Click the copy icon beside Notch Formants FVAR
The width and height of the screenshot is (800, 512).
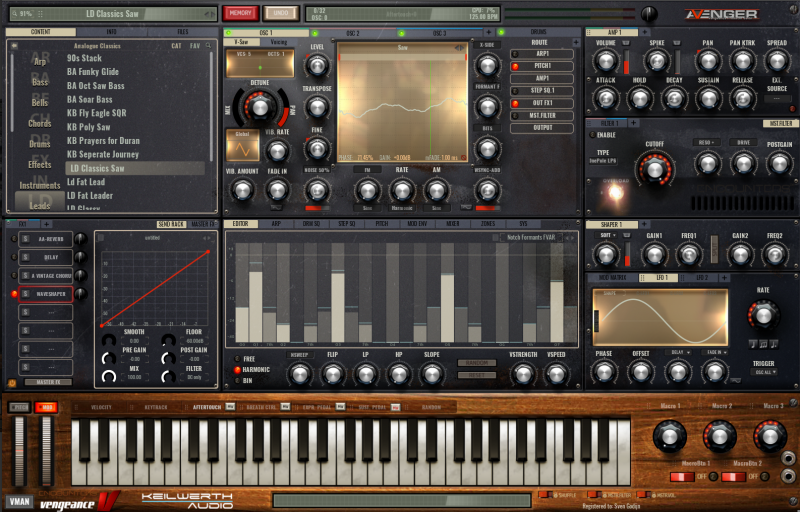[x=495, y=238]
